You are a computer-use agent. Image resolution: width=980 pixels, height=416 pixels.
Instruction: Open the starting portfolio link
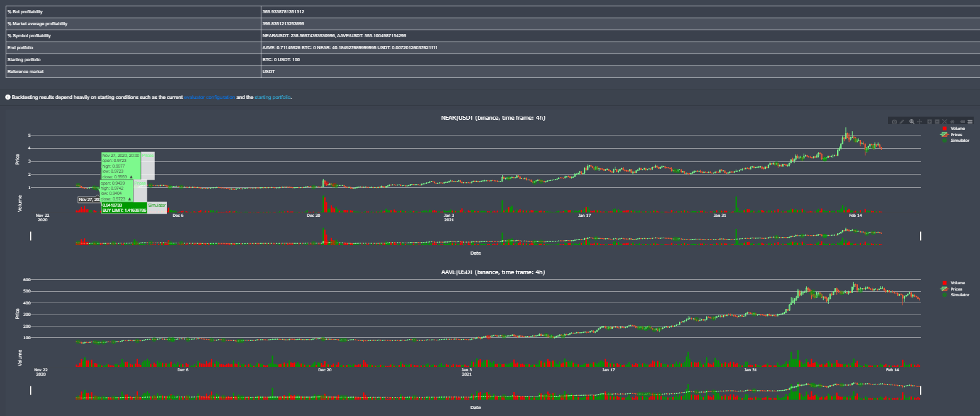click(273, 97)
